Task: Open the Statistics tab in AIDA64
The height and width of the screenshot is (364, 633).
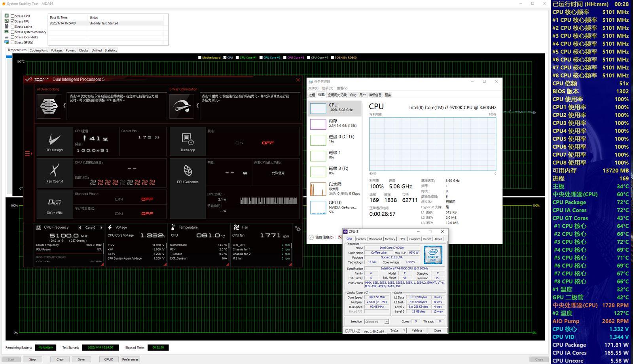Action: (111, 50)
